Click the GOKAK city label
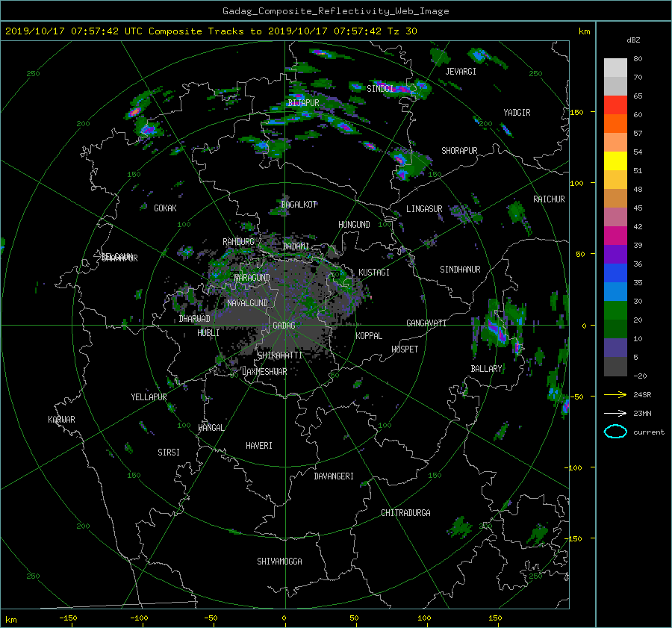The width and height of the screenshot is (672, 628). pos(166,208)
